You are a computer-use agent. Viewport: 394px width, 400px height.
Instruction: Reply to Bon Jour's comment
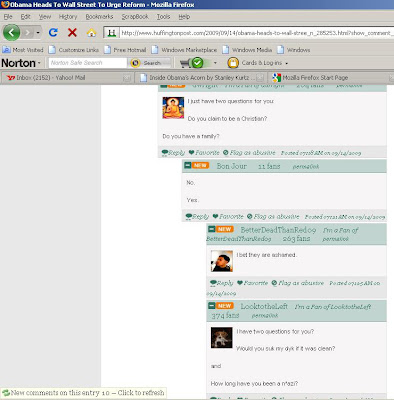click(x=197, y=217)
